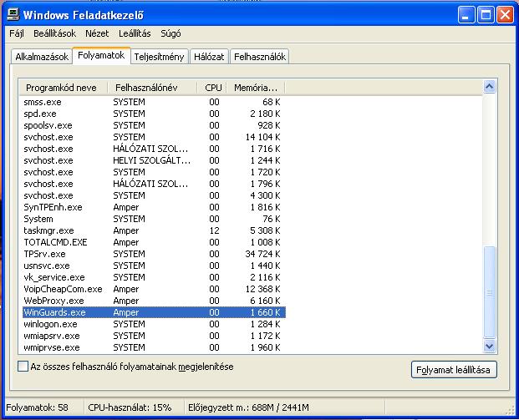Select svchost.exe using 4 300 K
519x420 pixels.
(154, 195)
